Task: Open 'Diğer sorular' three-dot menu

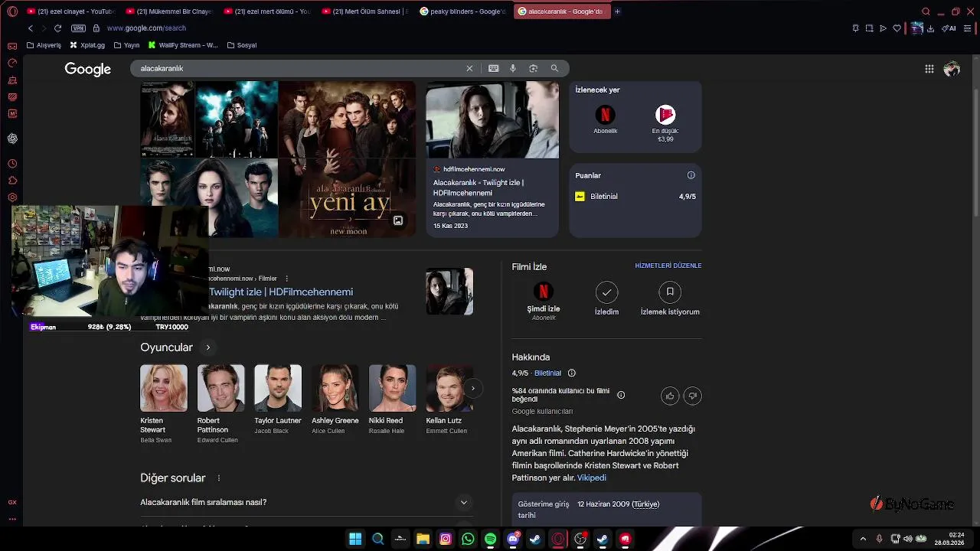Action: pyautogui.click(x=219, y=478)
